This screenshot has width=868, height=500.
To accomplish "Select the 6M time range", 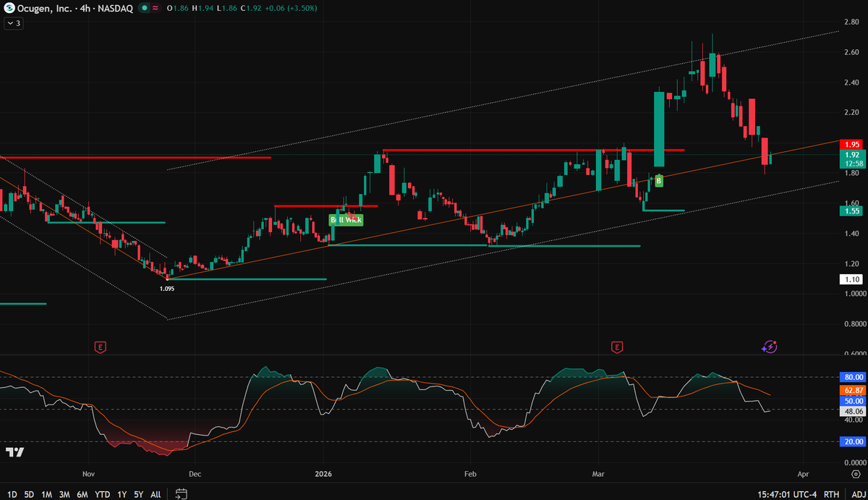I will point(82,494).
